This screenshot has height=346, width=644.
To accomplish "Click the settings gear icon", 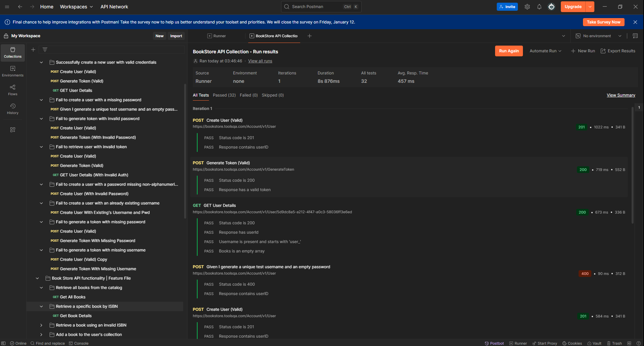I will (527, 7).
